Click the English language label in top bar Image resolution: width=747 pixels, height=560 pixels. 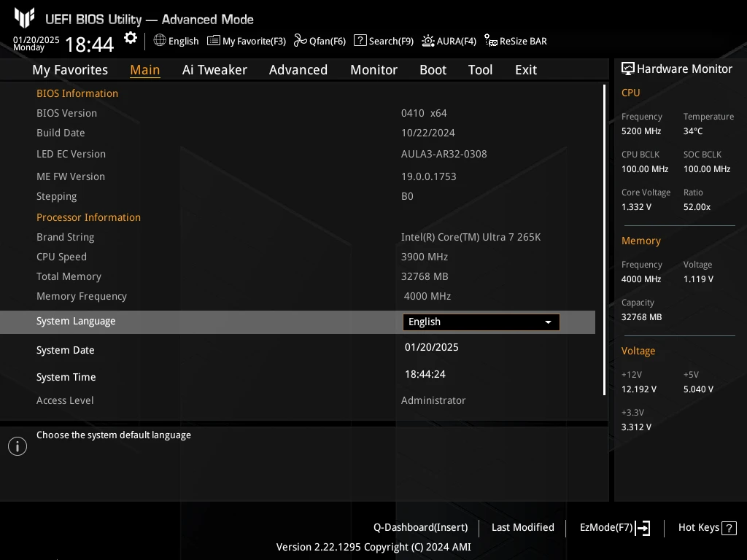183,41
